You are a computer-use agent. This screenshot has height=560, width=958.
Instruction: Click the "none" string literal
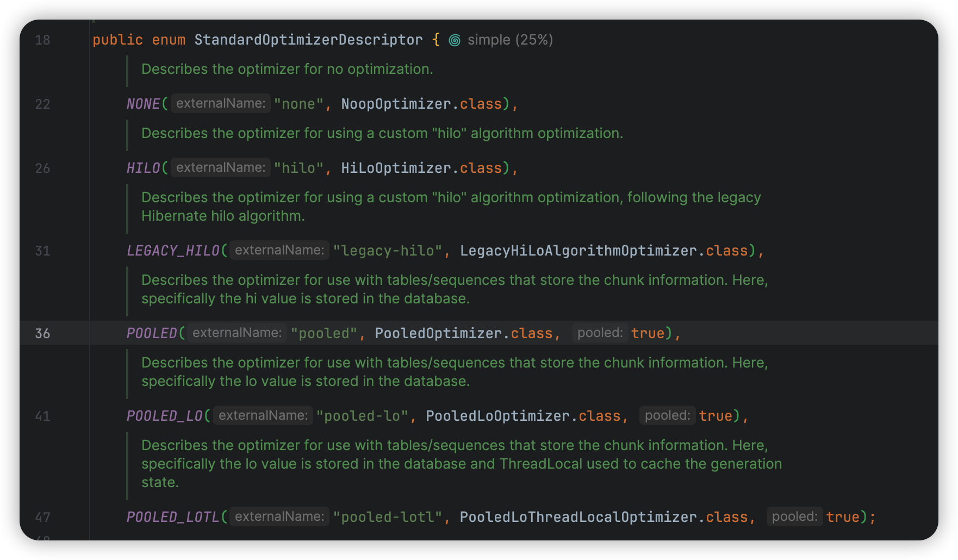coord(299,104)
